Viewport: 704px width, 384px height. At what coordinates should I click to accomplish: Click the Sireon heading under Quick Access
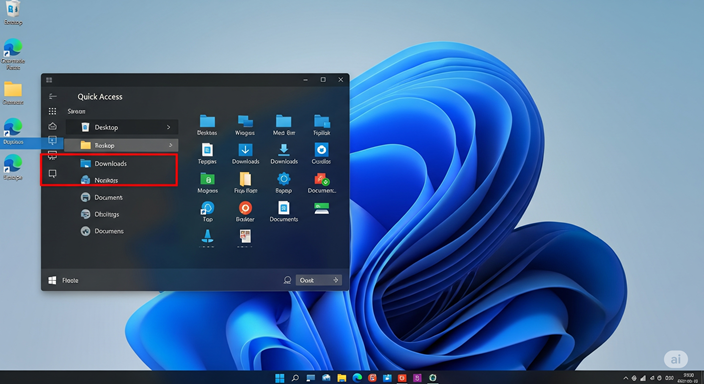point(76,111)
